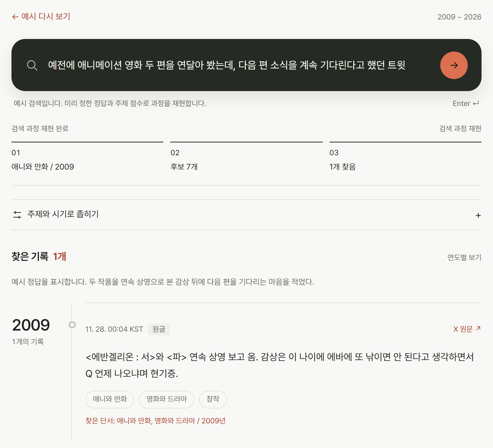
Task: Click the filter sliders icon
Action: [17, 215]
